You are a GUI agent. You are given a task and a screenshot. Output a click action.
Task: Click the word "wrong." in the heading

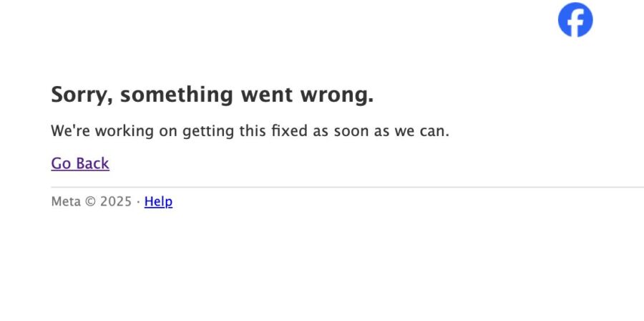point(337,95)
